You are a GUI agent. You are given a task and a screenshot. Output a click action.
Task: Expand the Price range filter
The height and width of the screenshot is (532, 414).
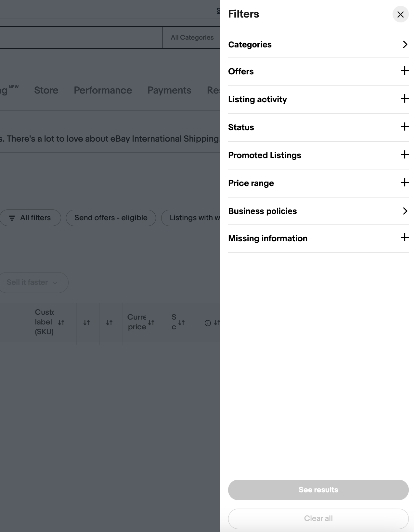[x=404, y=183]
